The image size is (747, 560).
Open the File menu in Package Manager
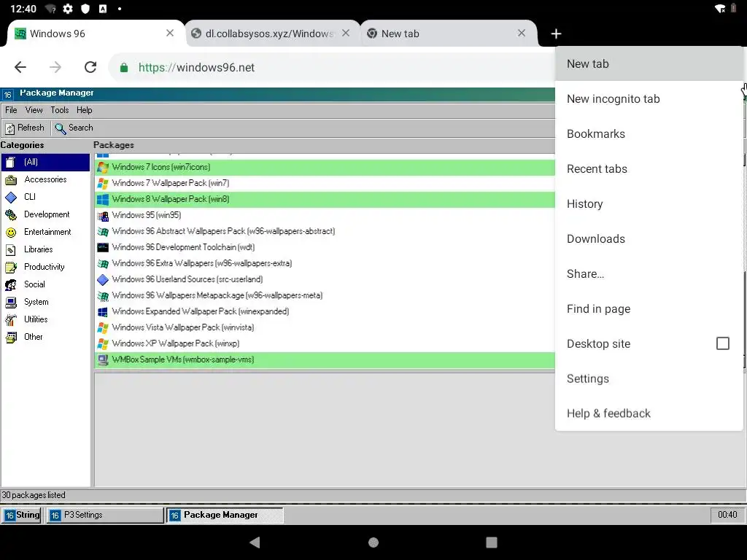tap(11, 110)
